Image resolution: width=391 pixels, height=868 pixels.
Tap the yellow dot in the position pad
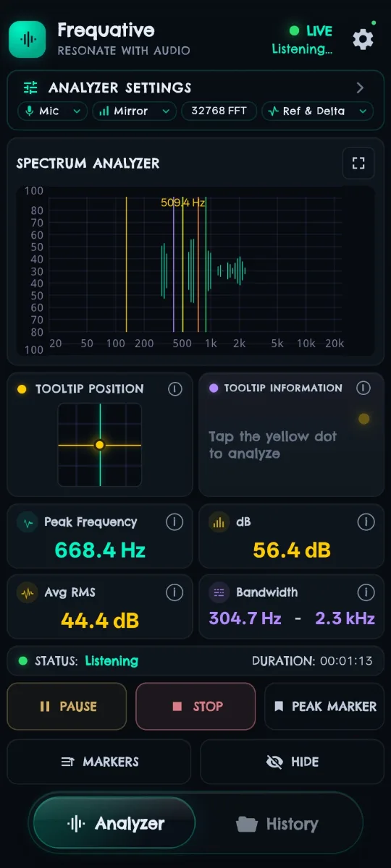point(100,445)
